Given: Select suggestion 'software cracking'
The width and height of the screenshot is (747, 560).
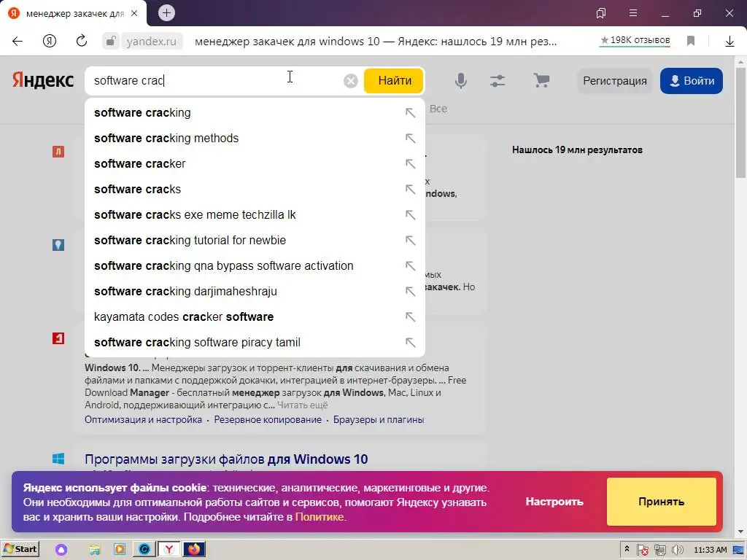Looking at the screenshot, I should (255, 113).
